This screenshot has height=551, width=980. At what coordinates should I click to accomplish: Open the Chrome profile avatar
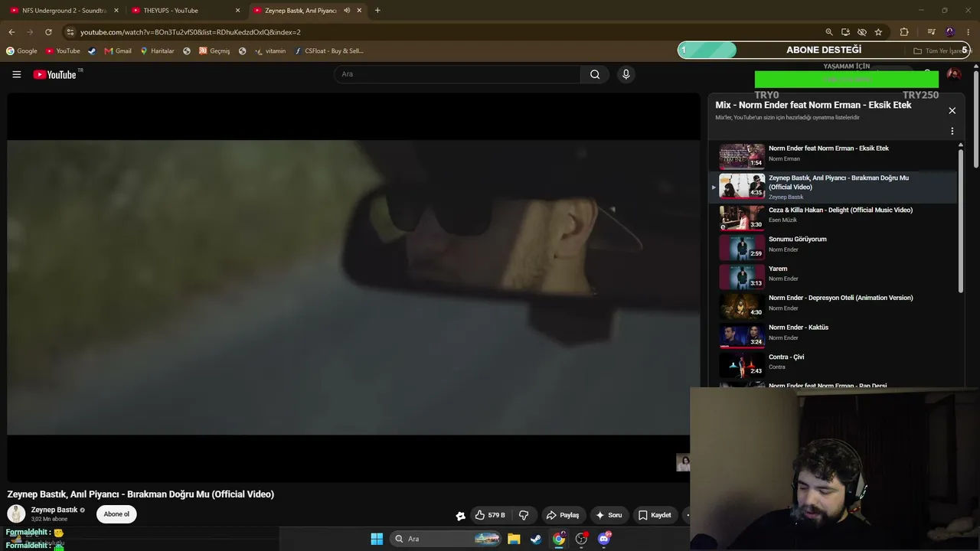tap(950, 32)
